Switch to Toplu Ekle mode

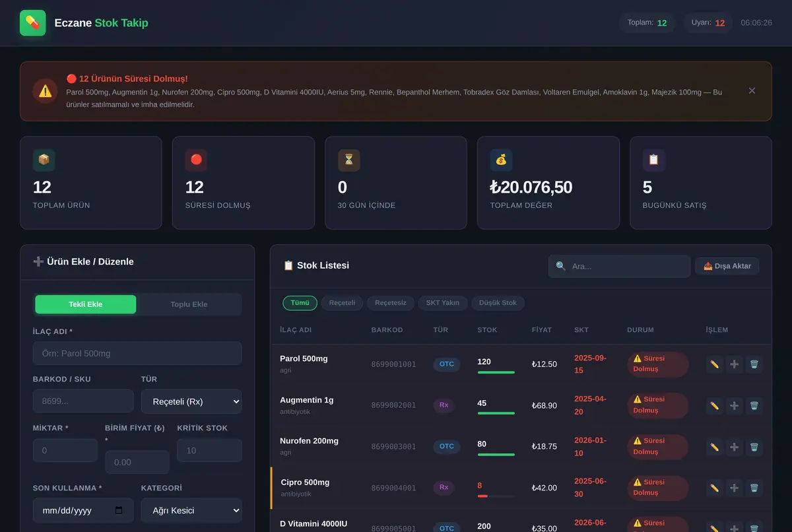point(189,304)
